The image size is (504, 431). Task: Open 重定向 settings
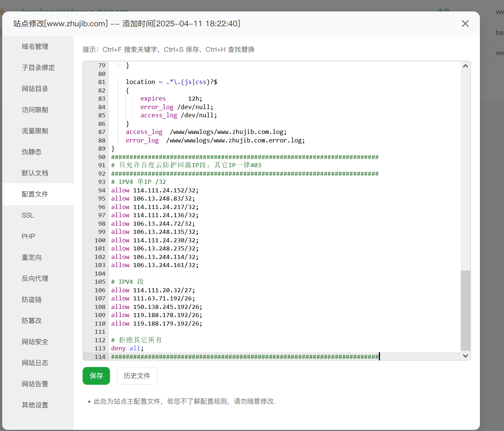point(32,257)
